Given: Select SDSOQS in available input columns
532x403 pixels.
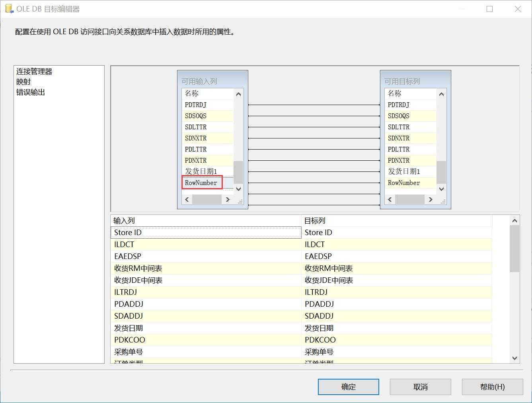Looking at the screenshot, I should pyautogui.click(x=207, y=116).
